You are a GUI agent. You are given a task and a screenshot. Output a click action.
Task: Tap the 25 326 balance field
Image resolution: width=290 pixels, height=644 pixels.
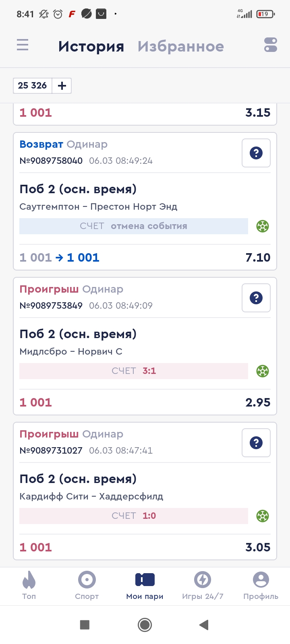coord(33,86)
